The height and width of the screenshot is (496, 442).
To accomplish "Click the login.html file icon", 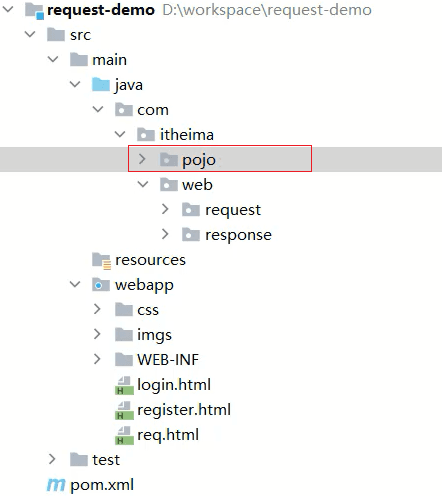I will [x=124, y=385].
